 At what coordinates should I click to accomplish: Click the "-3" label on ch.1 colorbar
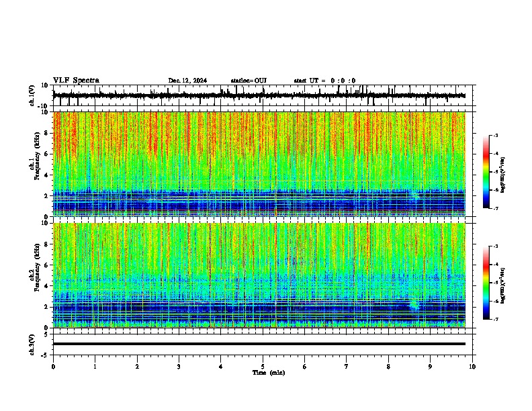[x=495, y=135]
